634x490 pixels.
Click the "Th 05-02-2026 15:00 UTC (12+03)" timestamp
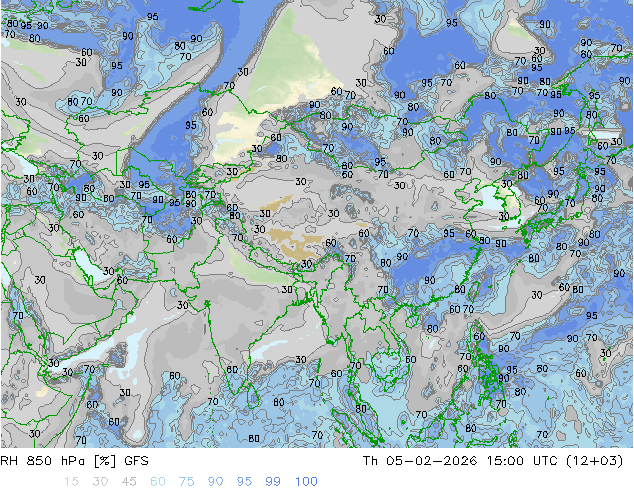(x=493, y=461)
